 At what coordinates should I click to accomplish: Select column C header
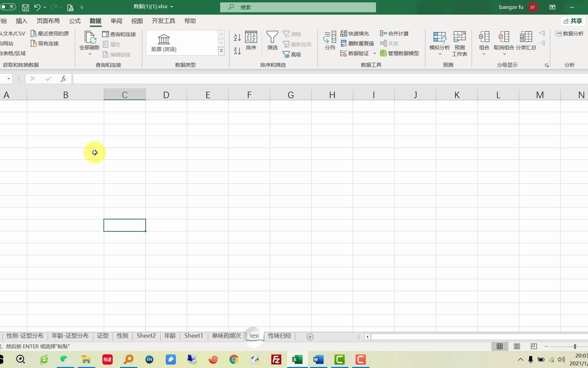pos(125,94)
